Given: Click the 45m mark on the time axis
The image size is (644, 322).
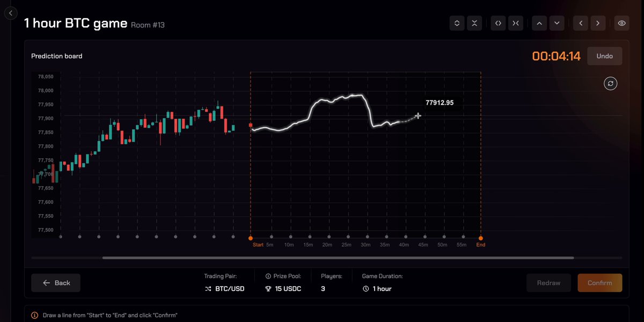Looking at the screenshot, I should [x=423, y=245].
